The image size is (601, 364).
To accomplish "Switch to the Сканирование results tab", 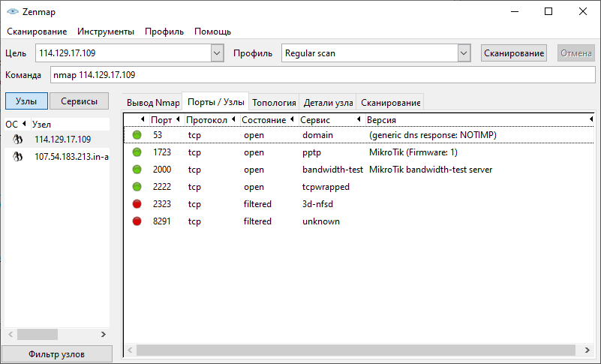I will pyautogui.click(x=391, y=103).
